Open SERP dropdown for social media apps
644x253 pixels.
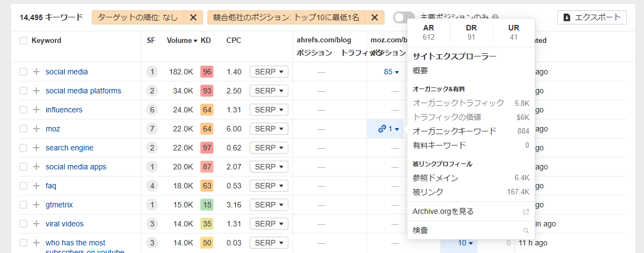pyautogui.click(x=269, y=167)
